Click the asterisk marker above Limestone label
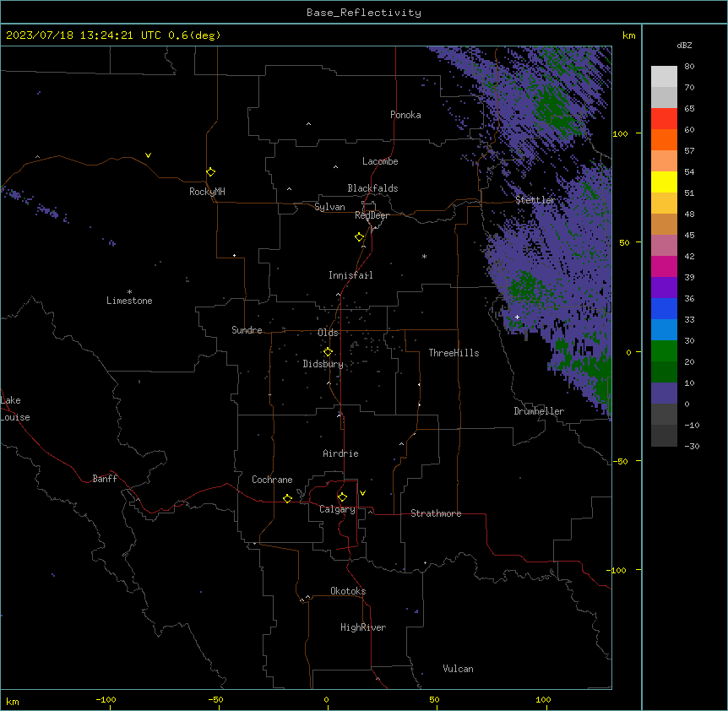This screenshot has height=711, width=728. pyautogui.click(x=129, y=292)
